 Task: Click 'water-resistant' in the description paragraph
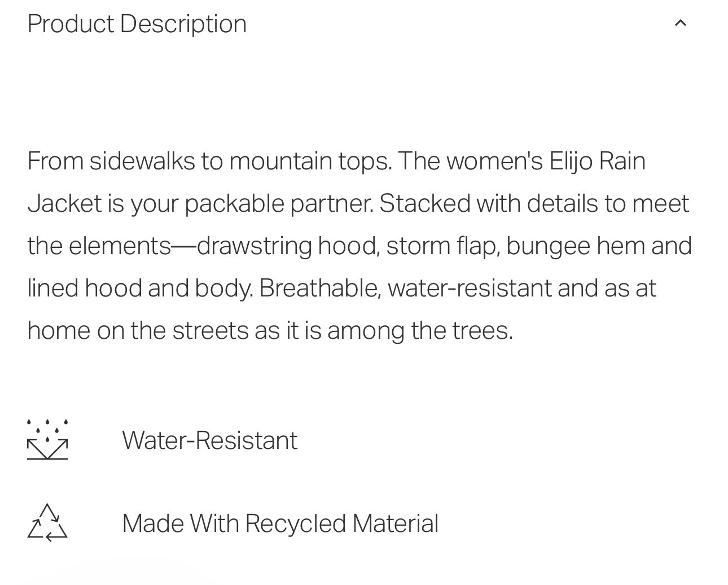pyautogui.click(x=470, y=289)
